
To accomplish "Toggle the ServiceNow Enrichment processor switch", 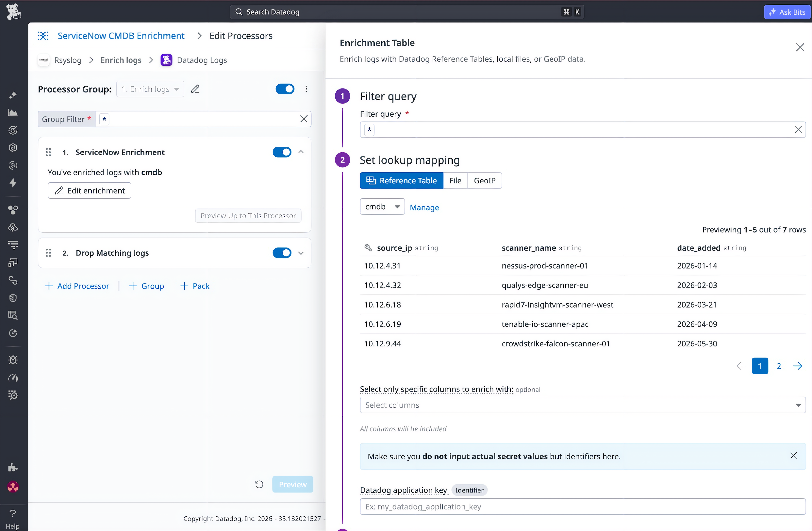I will [x=282, y=152].
